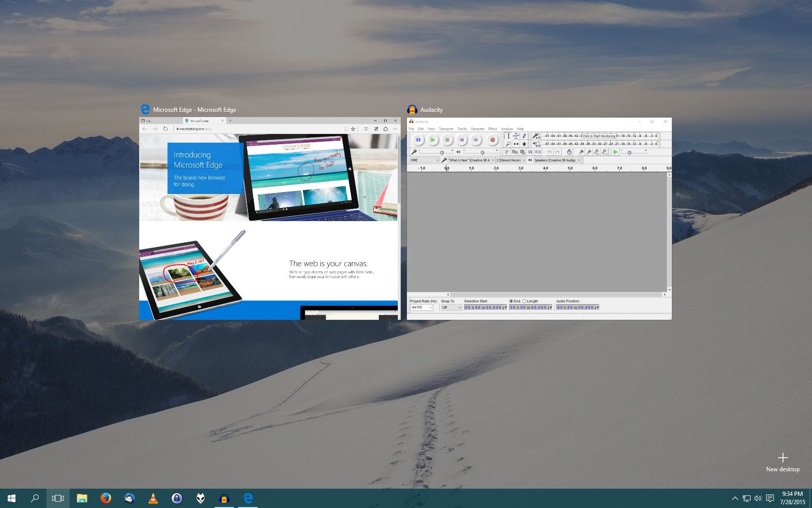Image resolution: width=812 pixels, height=508 pixels.
Task: Select the Microsoft Edge window title in Task View
Action: (195, 110)
